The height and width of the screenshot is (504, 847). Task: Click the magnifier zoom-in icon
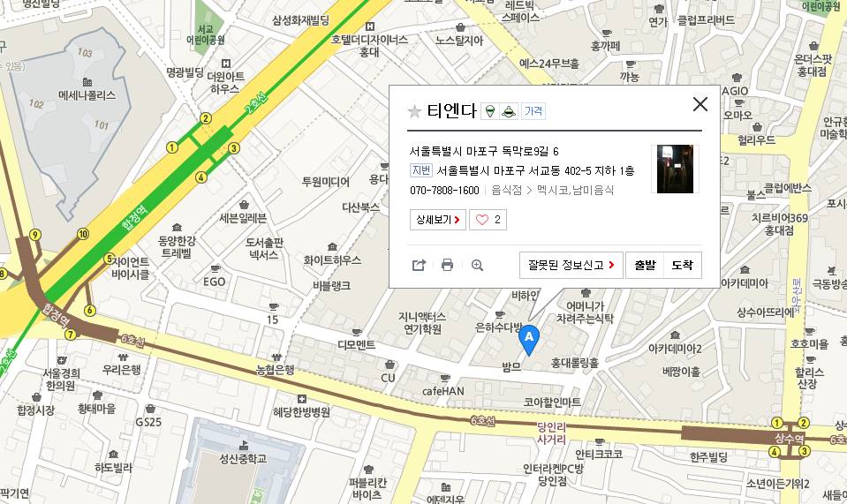[x=477, y=265]
